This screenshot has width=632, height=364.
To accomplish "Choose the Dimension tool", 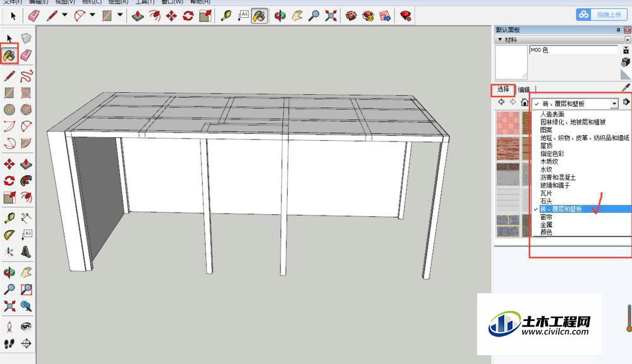I will (26, 218).
